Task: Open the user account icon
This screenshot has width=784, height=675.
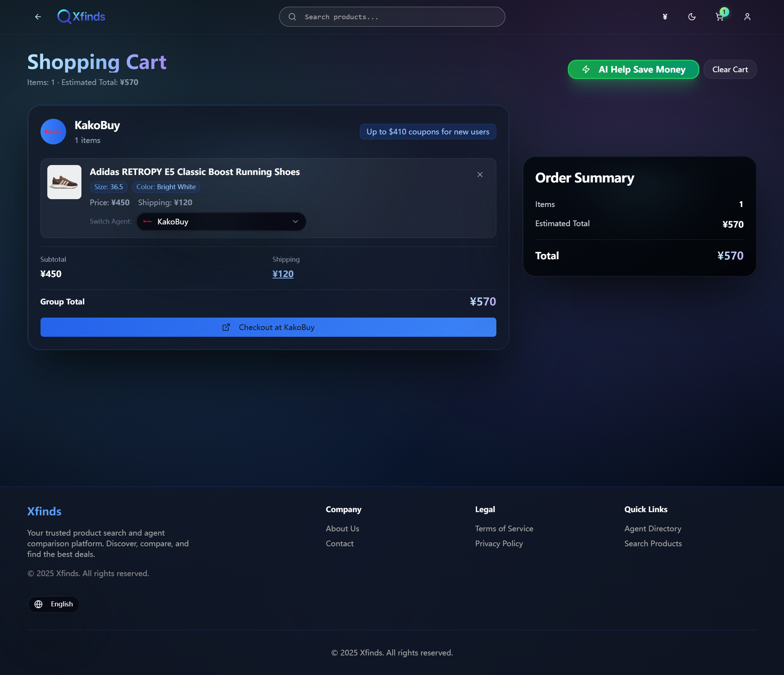Action: click(x=747, y=17)
